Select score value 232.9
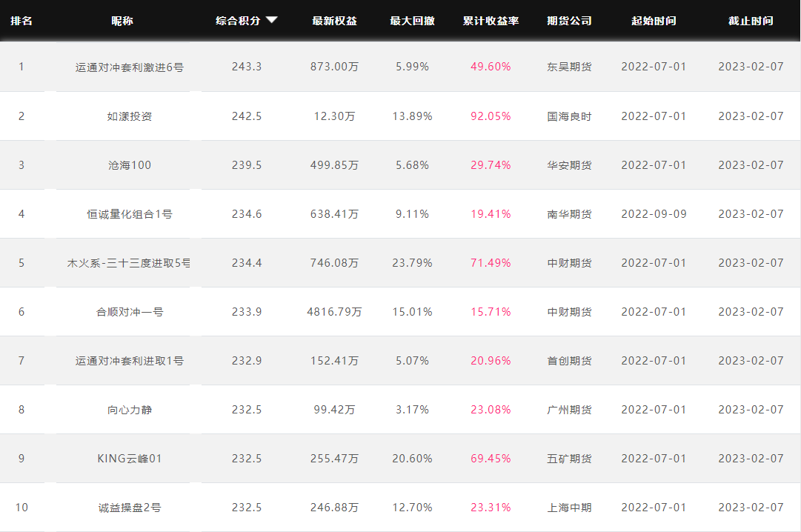This screenshot has width=801, height=532. click(247, 361)
